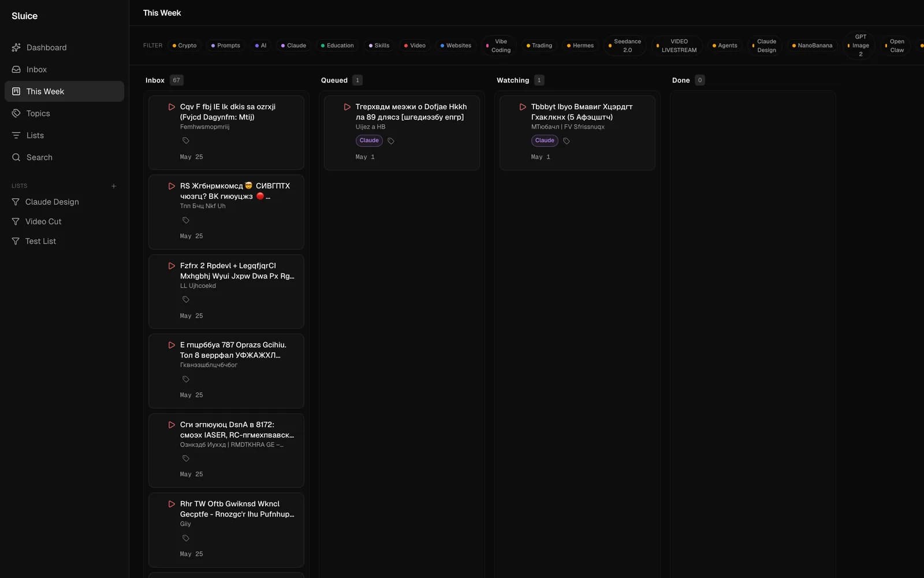Toggle the Prompts filter chip
Screen dimensions: 924x578
click(226, 46)
